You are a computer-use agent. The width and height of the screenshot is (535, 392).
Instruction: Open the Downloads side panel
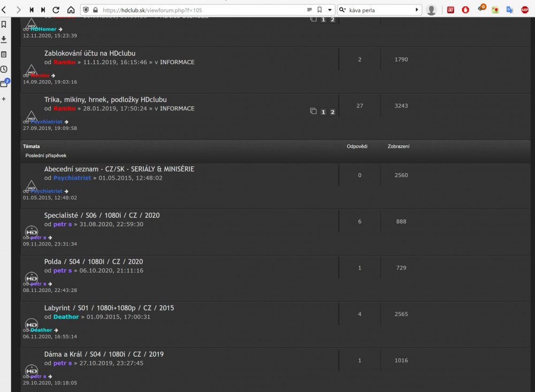click(x=4, y=39)
